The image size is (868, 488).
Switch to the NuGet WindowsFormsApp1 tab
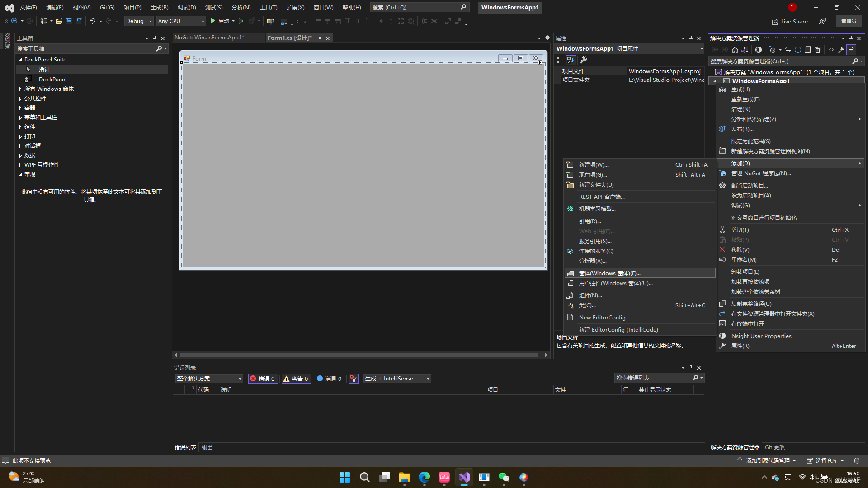(209, 38)
